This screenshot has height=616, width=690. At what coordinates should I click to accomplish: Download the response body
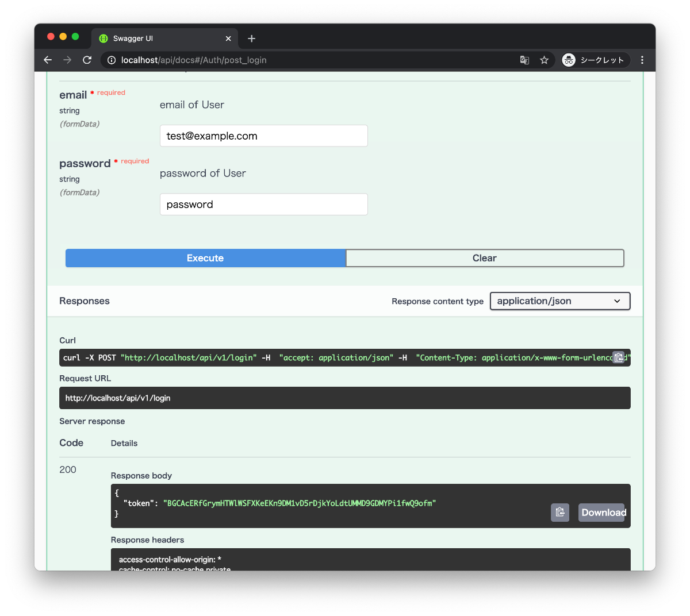pyautogui.click(x=601, y=512)
